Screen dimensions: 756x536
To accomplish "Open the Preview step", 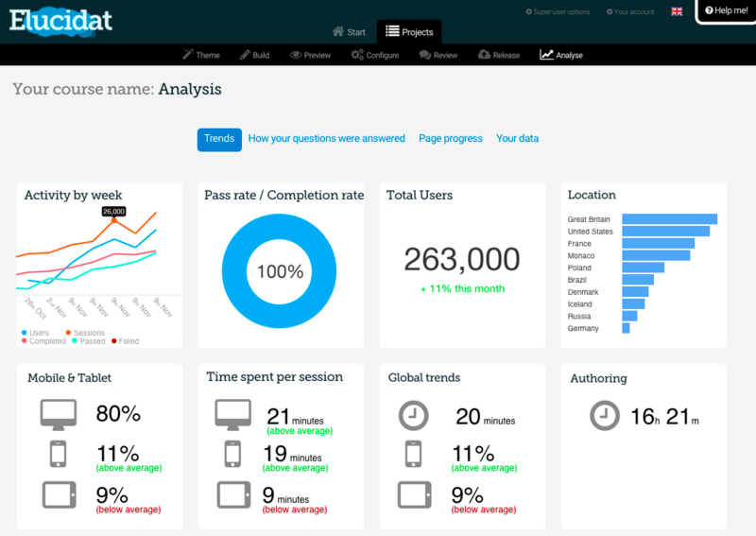I will click(310, 55).
